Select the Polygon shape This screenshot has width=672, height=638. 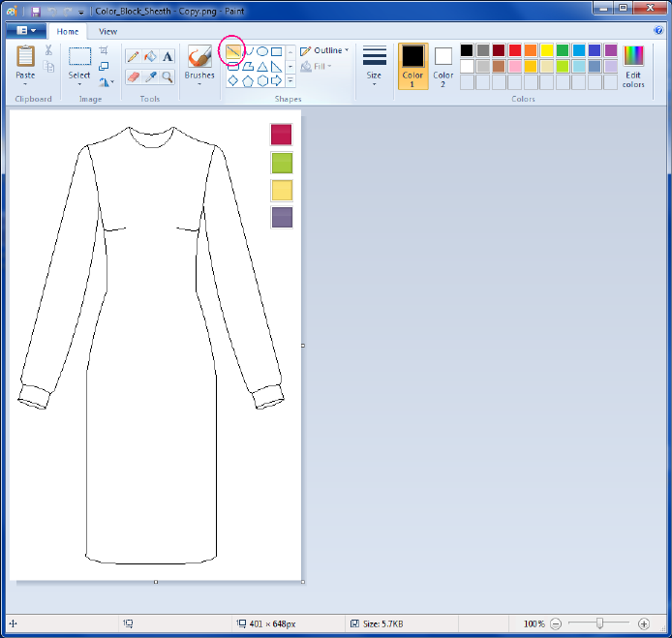click(248, 67)
